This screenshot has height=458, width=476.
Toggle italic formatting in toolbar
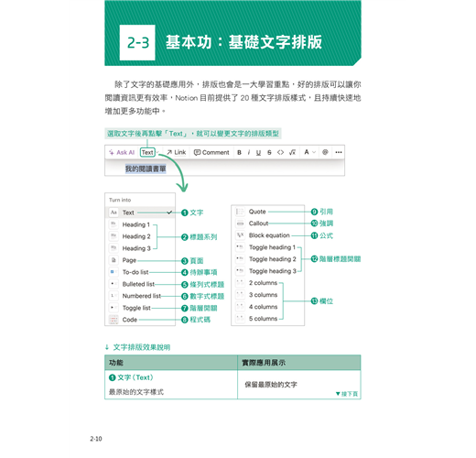[x=249, y=152]
